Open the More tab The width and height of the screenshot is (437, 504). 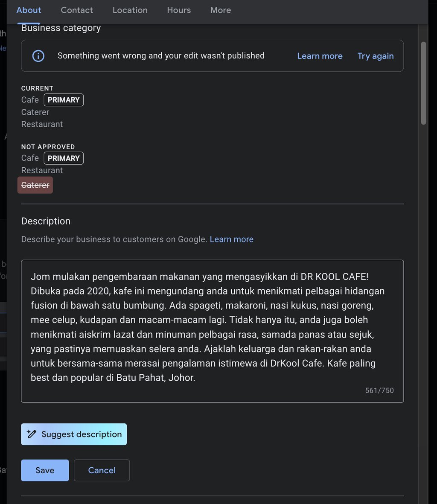pyautogui.click(x=220, y=10)
